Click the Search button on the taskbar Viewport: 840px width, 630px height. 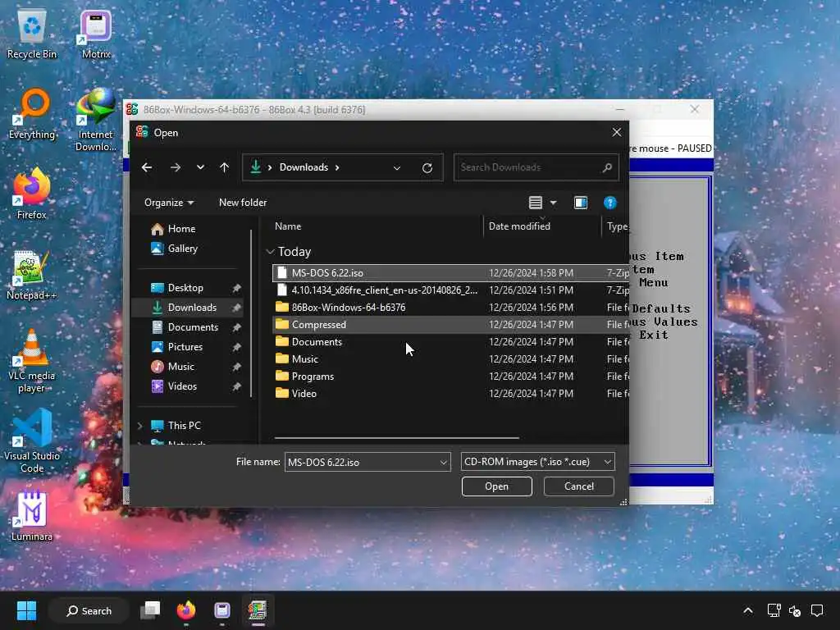click(89, 610)
